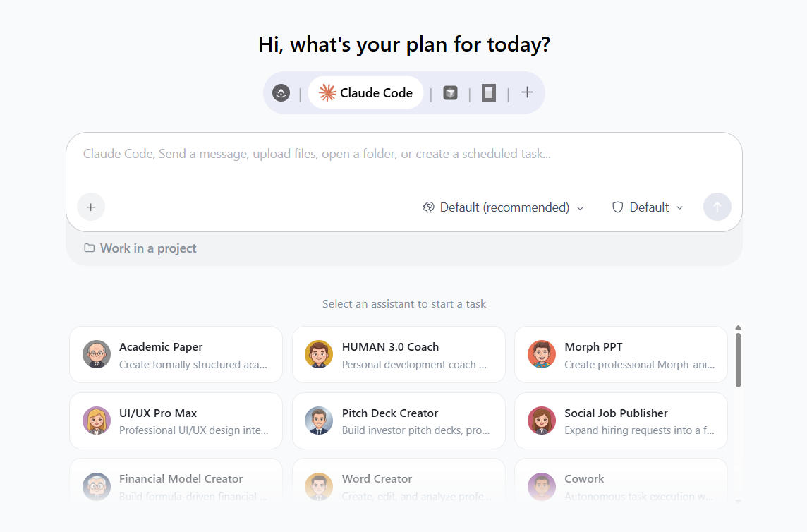Viewport: 807px width, 532px height.
Task: Click the heading 'Hi, what's your plan for today?'
Action: click(404, 45)
